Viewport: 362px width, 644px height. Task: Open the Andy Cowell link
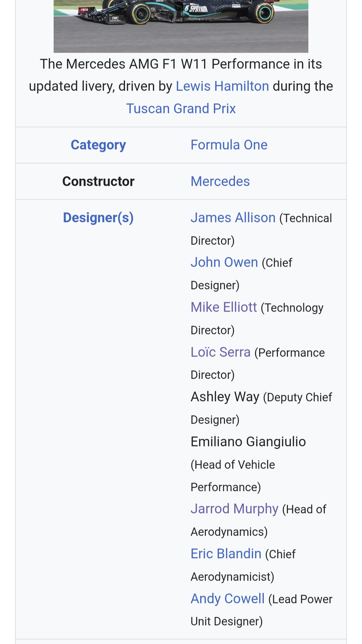click(228, 599)
